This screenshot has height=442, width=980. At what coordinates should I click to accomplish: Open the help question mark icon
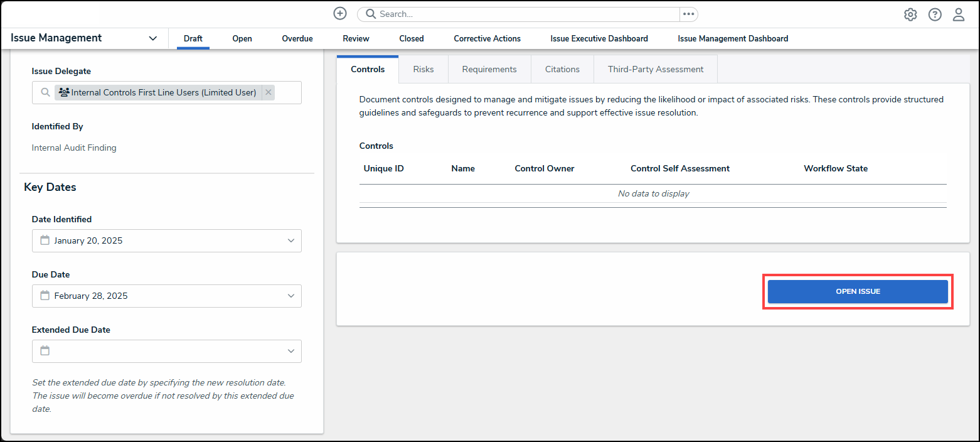pyautogui.click(x=934, y=14)
